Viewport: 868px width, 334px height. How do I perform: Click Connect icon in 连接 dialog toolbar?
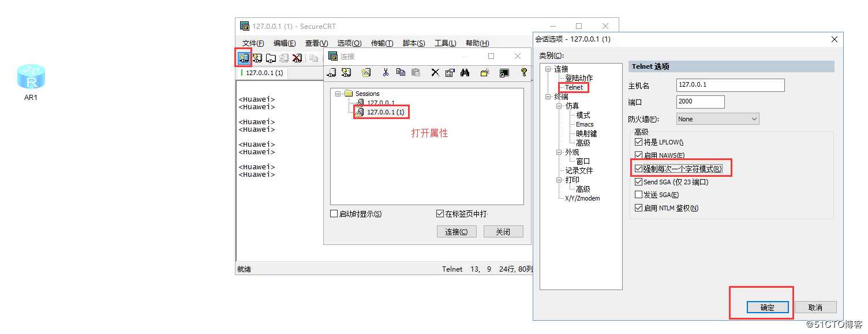point(332,72)
